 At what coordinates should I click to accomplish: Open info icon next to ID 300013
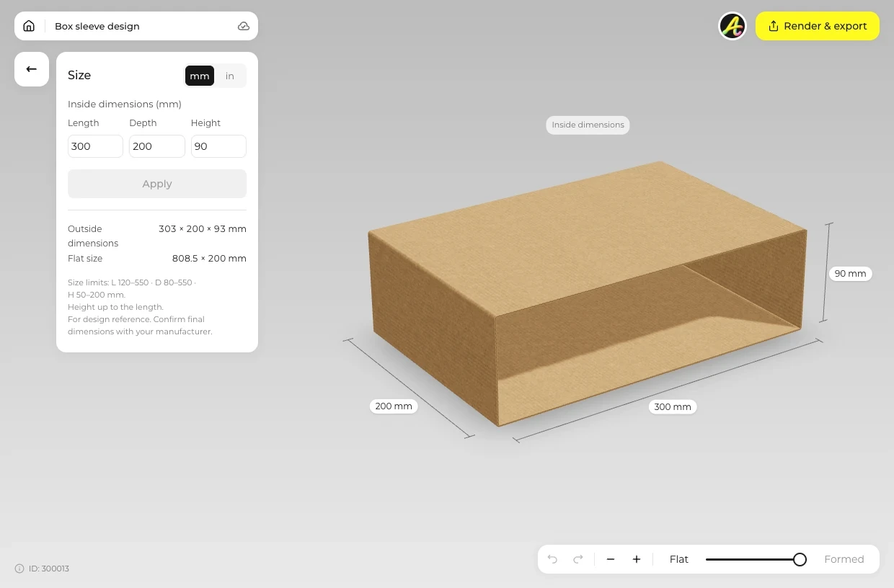point(19,569)
